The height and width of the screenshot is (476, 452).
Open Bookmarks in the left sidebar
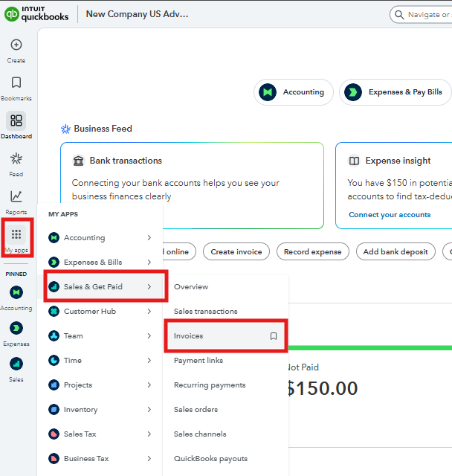pyautogui.click(x=16, y=89)
